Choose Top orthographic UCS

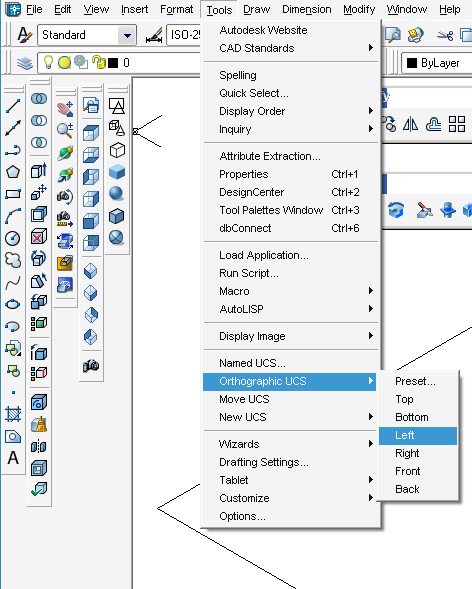point(418,399)
